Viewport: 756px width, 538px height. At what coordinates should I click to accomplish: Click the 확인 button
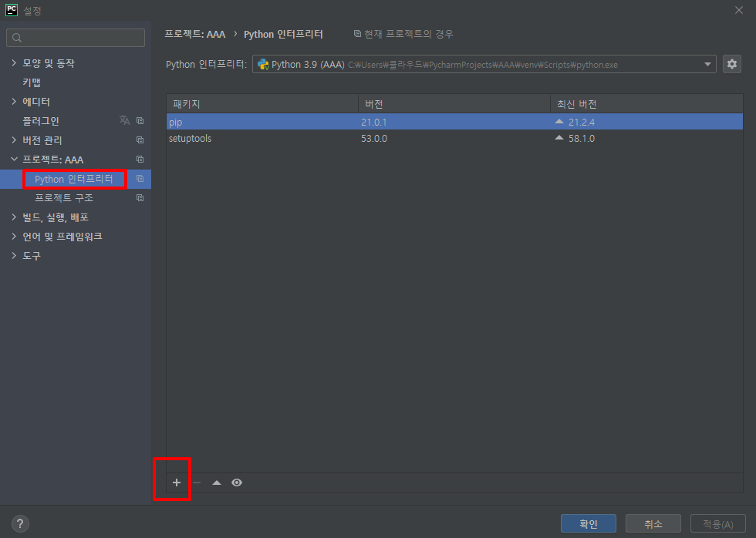[x=588, y=523]
